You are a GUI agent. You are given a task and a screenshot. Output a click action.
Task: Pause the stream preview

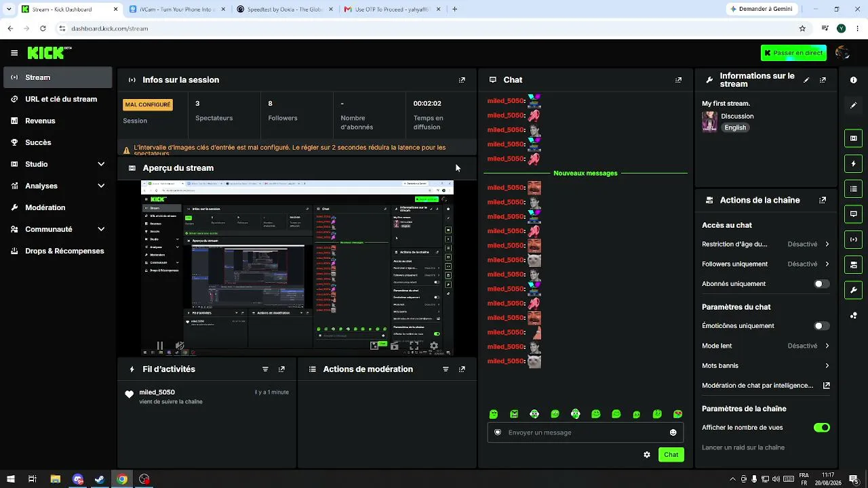[x=160, y=346]
